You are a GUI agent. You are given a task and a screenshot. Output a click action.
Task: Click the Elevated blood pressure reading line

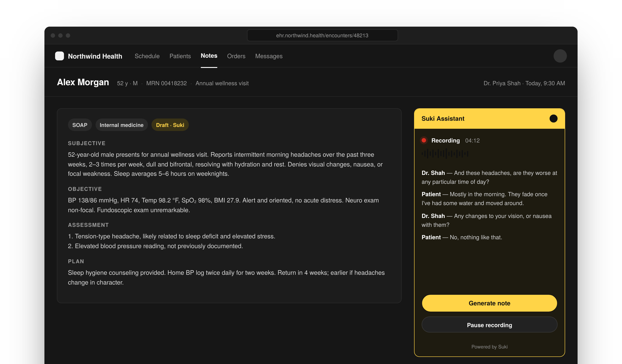155,246
